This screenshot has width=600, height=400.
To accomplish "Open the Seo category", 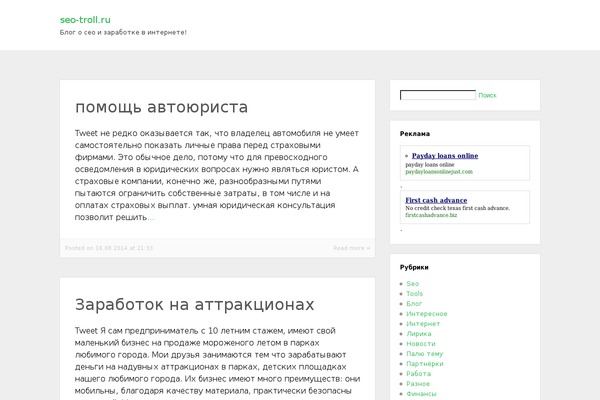I will click(412, 284).
